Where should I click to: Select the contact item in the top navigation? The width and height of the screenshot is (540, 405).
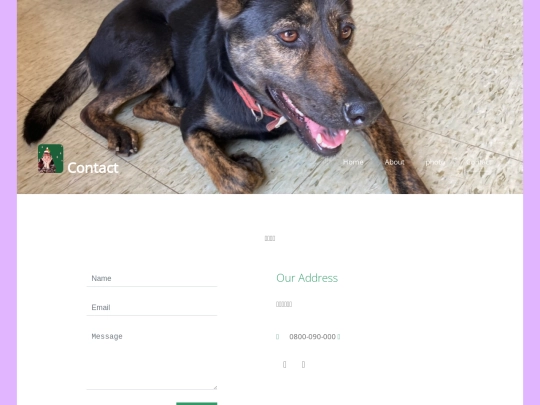pos(477,162)
